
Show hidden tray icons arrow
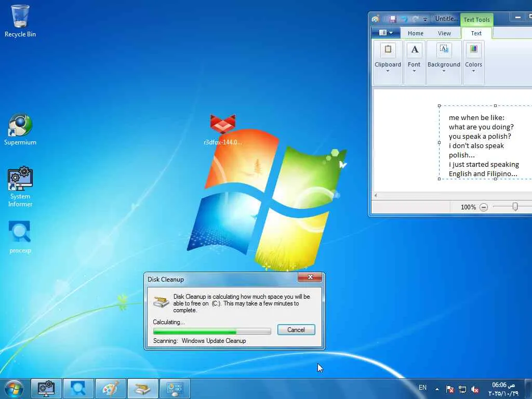click(437, 389)
